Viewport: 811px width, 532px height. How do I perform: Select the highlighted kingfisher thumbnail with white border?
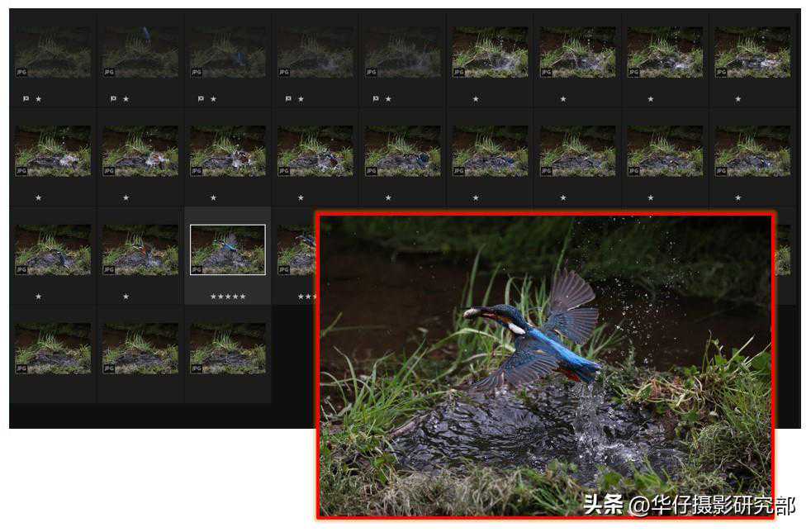227,249
